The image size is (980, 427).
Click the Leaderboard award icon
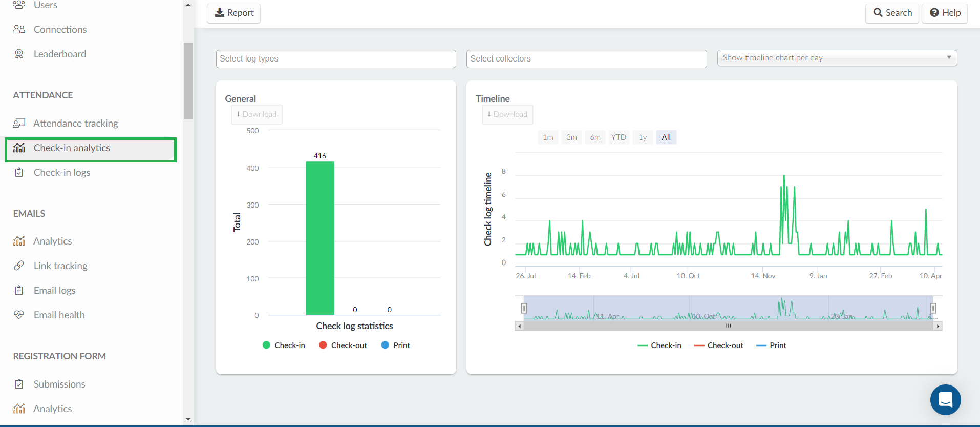(x=19, y=54)
